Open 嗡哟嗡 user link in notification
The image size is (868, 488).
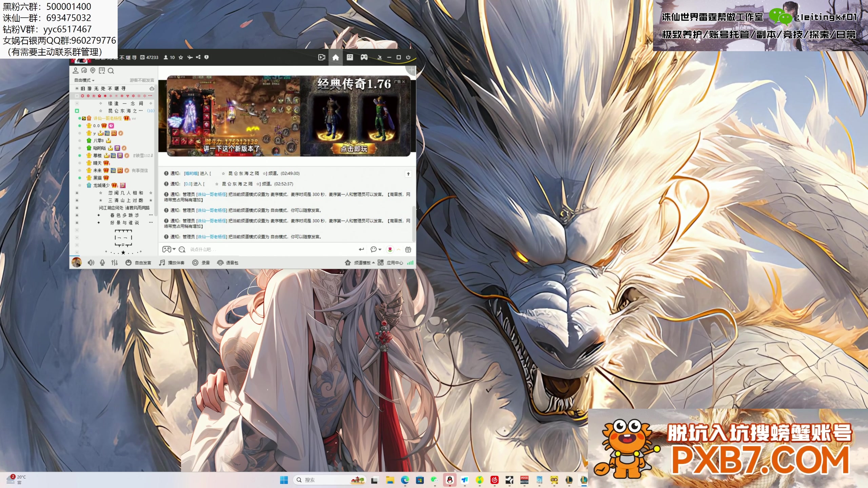click(191, 174)
